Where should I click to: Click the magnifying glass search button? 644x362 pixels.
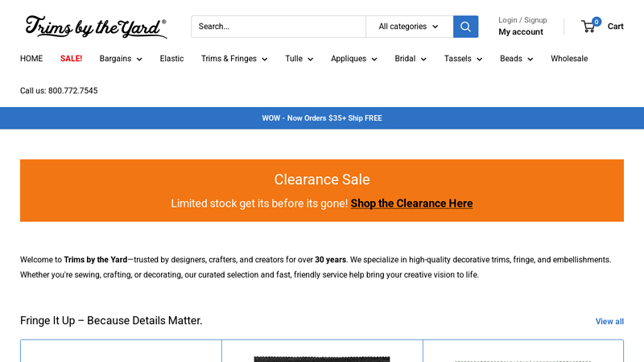coord(465,27)
